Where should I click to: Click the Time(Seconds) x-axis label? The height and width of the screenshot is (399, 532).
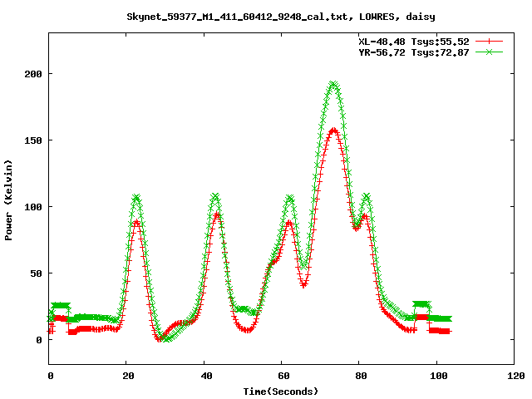[281, 392]
